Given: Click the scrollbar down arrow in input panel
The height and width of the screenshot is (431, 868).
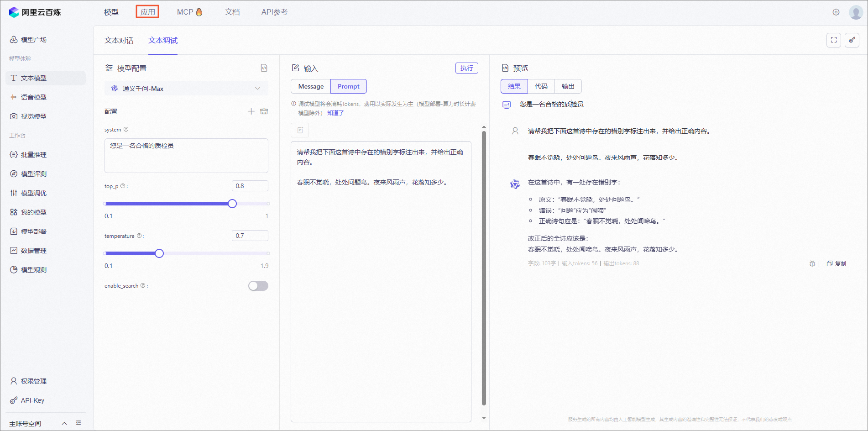Looking at the screenshot, I should pos(484,418).
